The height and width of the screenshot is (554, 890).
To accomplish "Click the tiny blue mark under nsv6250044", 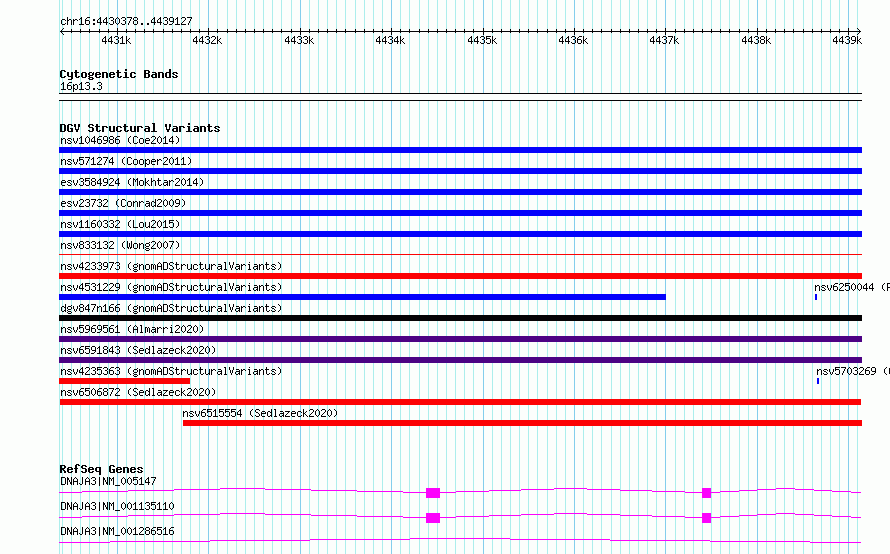I will point(816,297).
